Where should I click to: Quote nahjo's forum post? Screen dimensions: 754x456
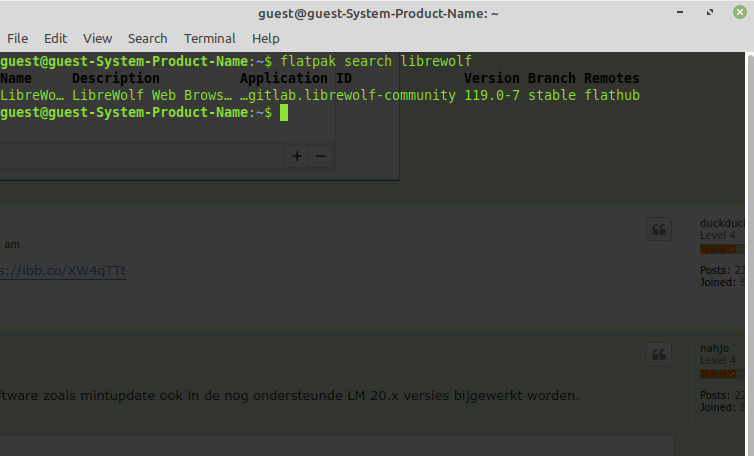(x=659, y=355)
